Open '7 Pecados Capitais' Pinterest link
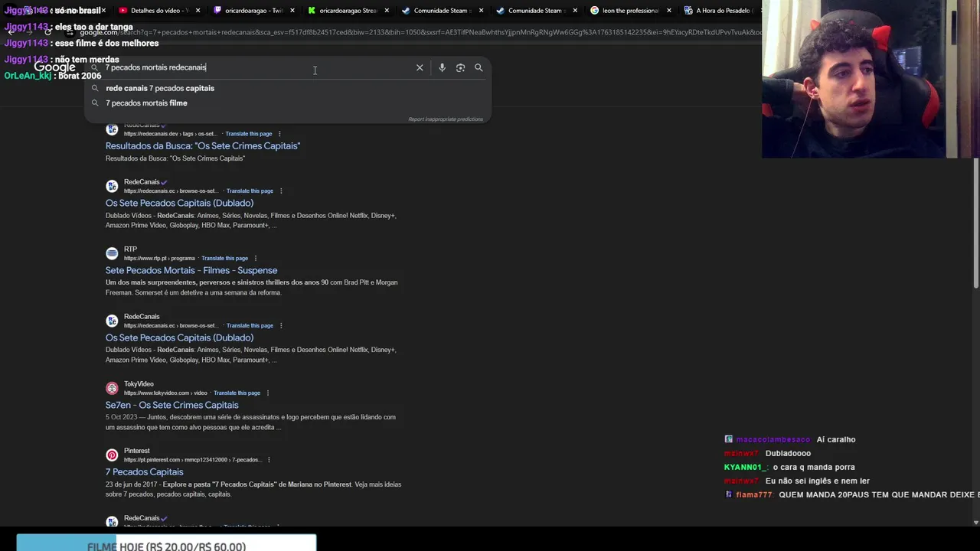 144,472
